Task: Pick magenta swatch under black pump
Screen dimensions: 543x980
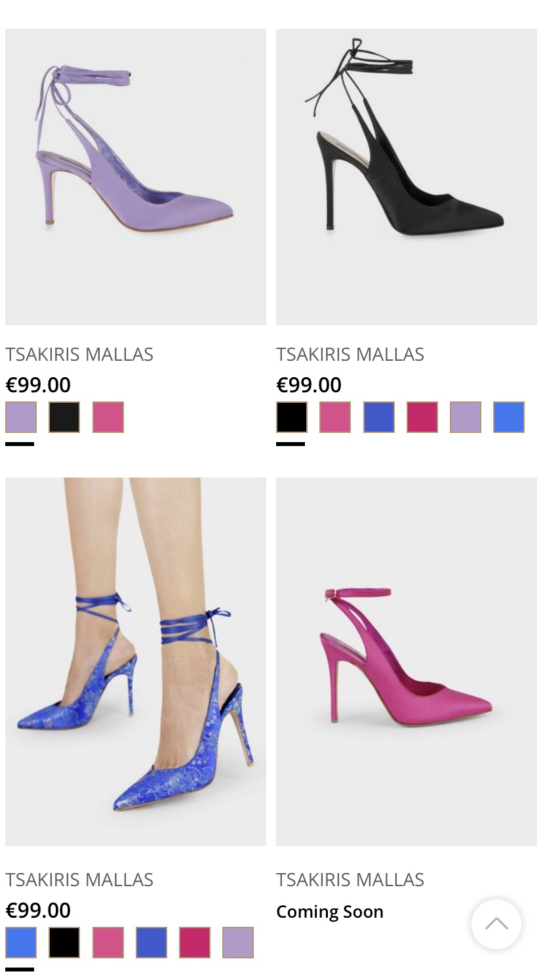Action: click(422, 417)
